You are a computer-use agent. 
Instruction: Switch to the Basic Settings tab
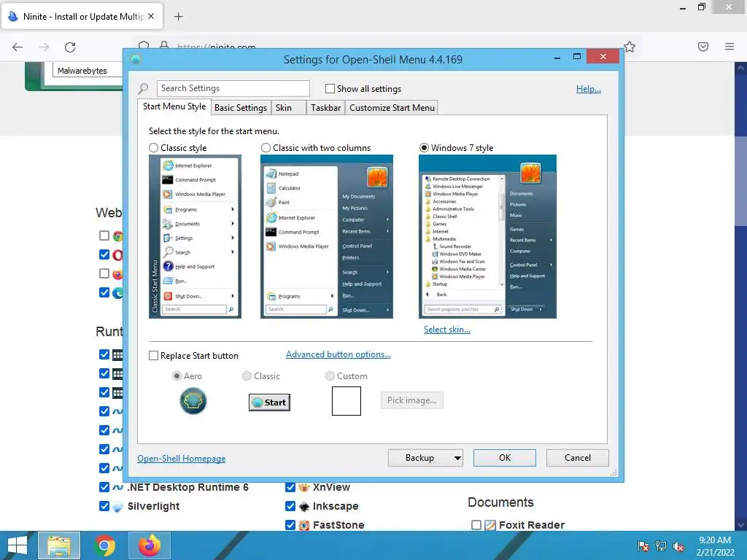(x=241, y=108)
